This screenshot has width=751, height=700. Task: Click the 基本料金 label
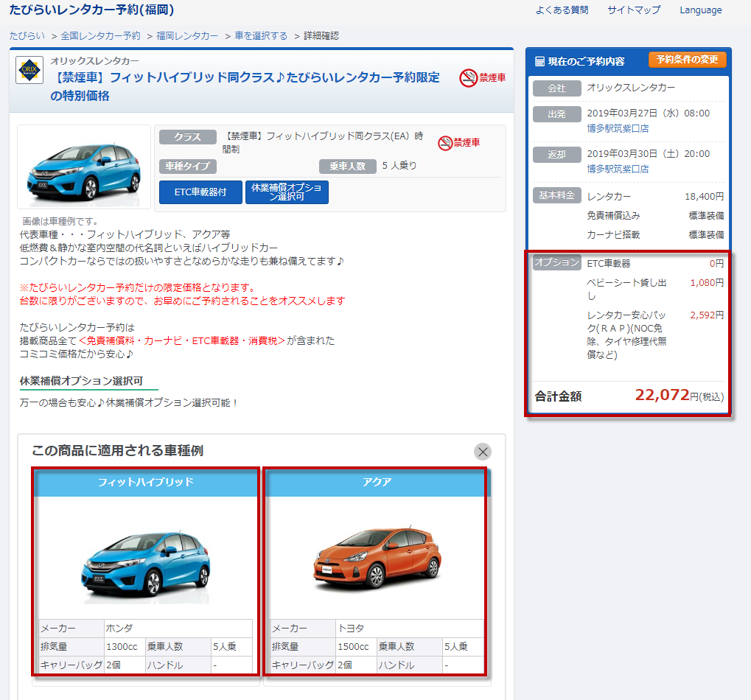[x=557, y=195]
